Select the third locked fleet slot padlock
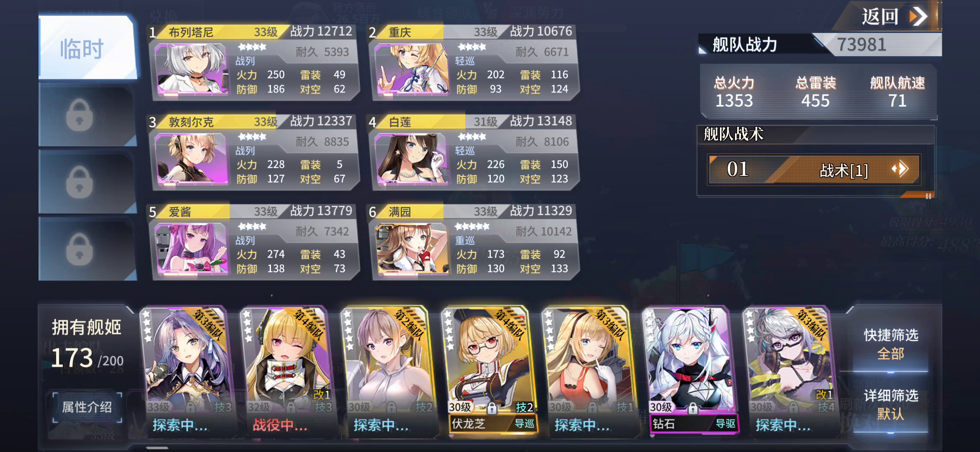 click(80, 249)
